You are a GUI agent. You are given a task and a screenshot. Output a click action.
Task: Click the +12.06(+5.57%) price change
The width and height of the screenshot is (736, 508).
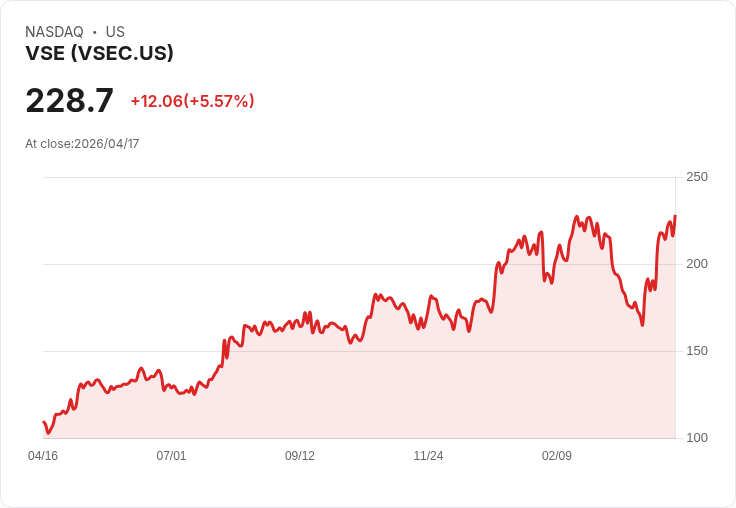pyautogui.click(x=192, y=101)
